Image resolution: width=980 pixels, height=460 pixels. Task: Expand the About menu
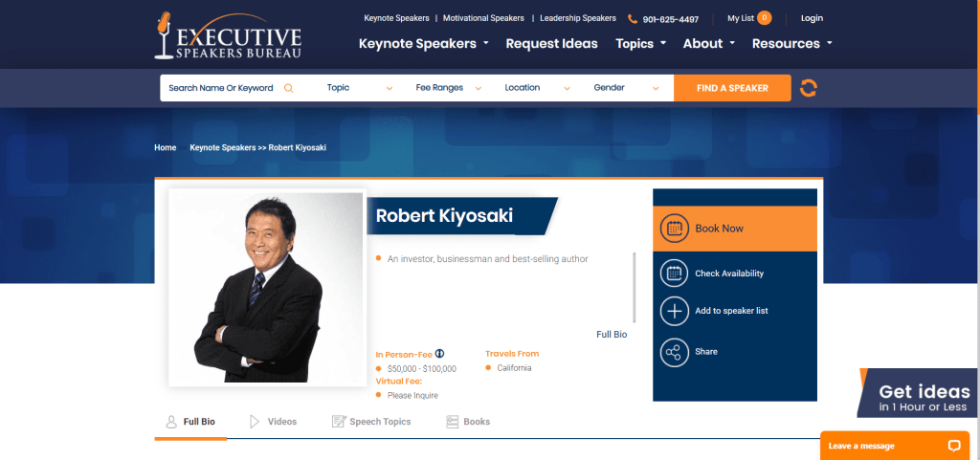coord(709,44)
